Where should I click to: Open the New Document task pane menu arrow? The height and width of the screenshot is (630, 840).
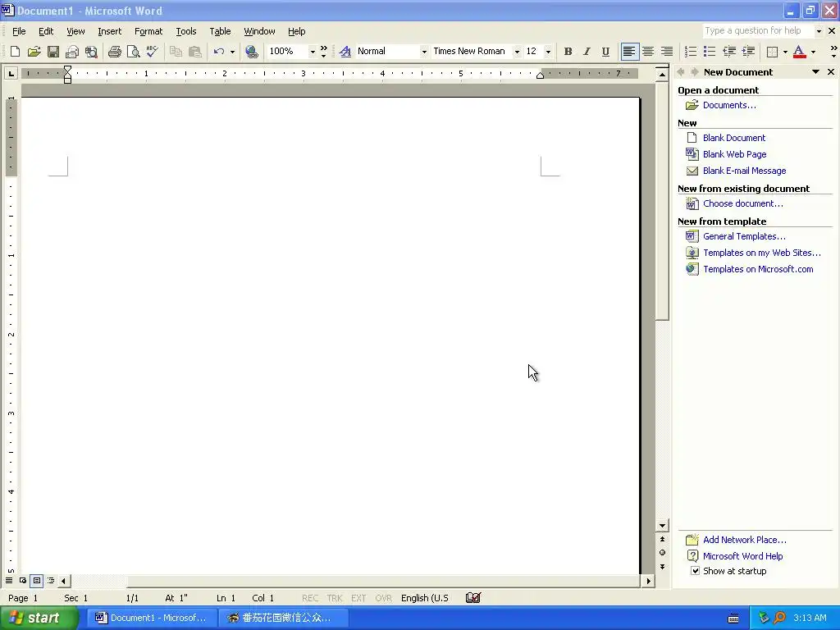coord(815,72)
